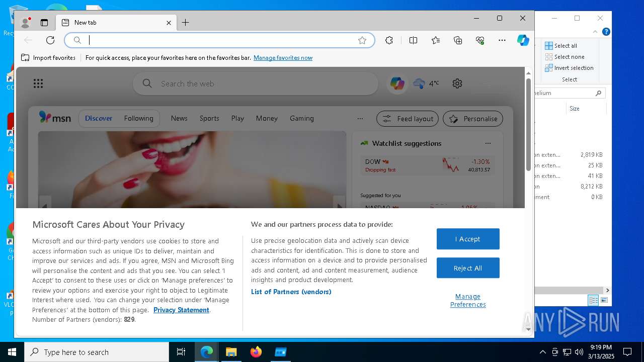The height and width of the screenshot is (362, 644).
Task: Switch Explorer to large icons view
Action: (604, 300)
